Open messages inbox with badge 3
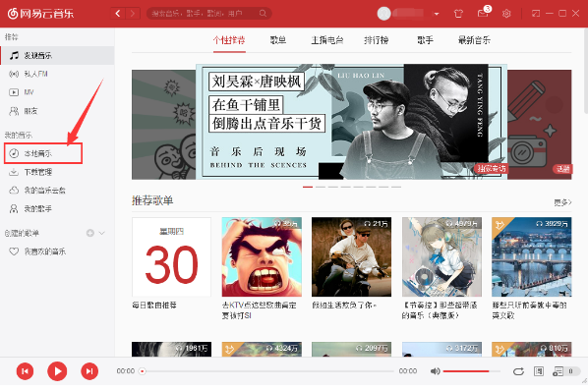Viewport: 588px width, 390px height. [x=484, y=13]
